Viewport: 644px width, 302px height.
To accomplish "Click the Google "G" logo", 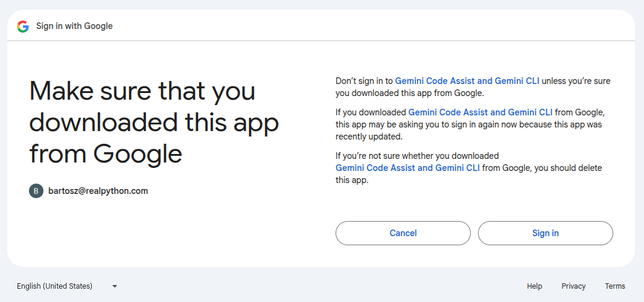I will 23,26.
